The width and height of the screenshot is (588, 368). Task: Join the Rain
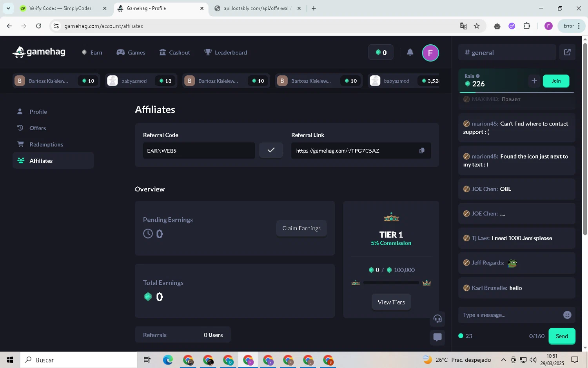pyautogui.click(x=556, y=81)
